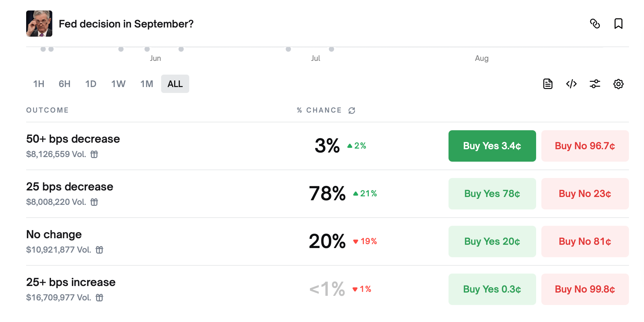
Task: Refresh the % chance column
Action: click(x=352, y=111)
